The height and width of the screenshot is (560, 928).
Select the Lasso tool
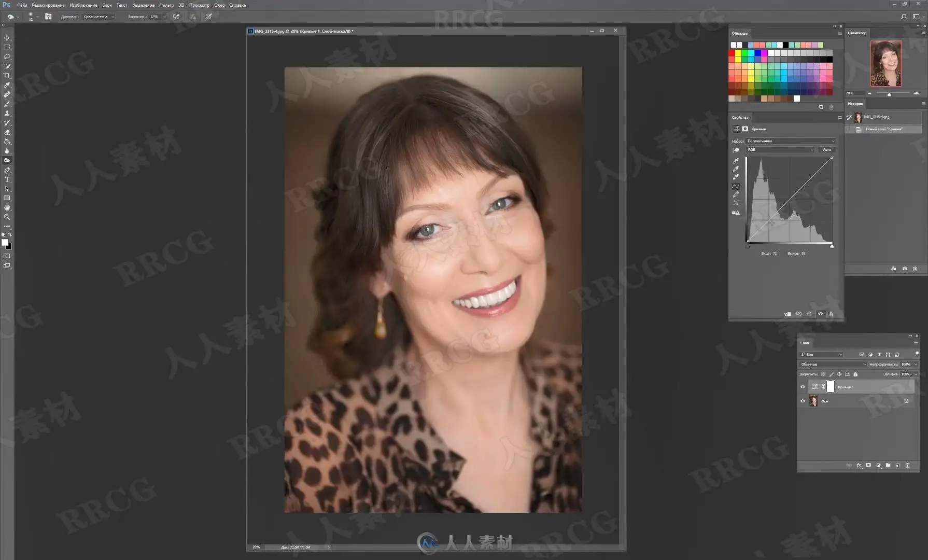(x=7, y=57)
